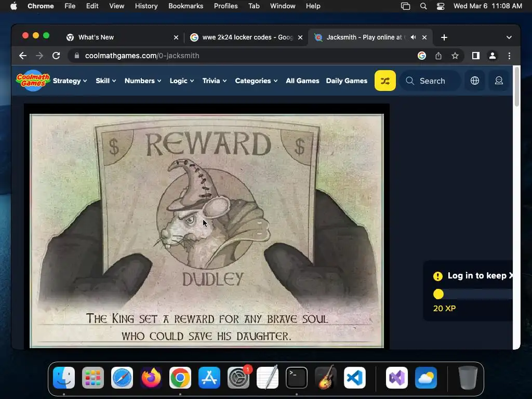Open Trash in the dock
532x399 pixels.
click(468, 378)
